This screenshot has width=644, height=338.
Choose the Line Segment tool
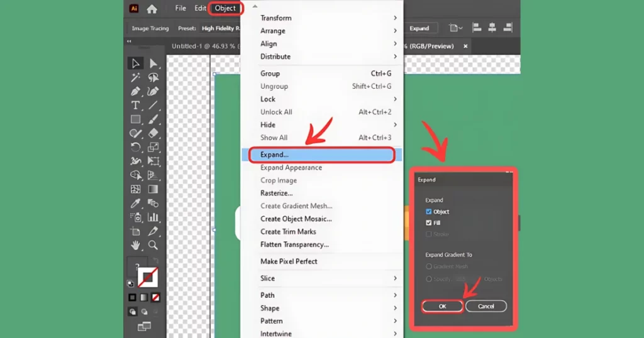(153, 105)
